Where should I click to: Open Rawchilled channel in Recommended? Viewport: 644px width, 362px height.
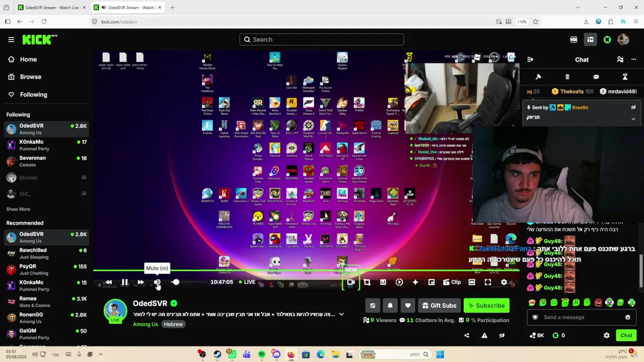[47, 253]
